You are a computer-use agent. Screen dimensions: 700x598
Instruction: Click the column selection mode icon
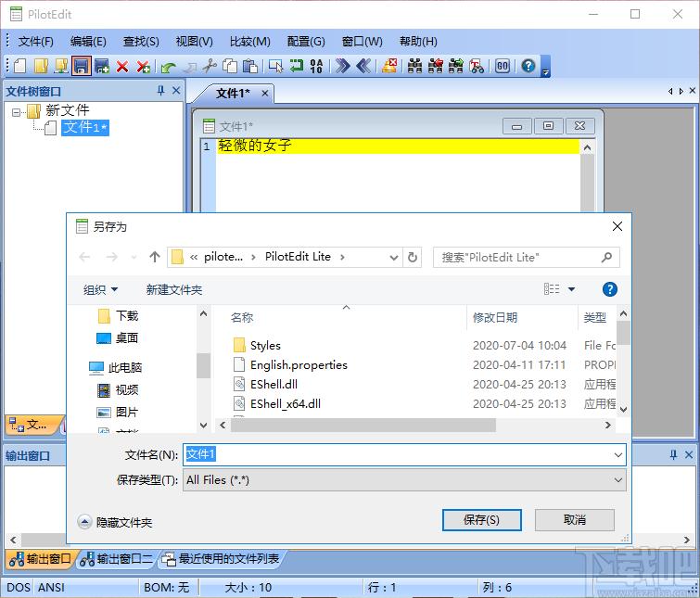tap(275, 66)
